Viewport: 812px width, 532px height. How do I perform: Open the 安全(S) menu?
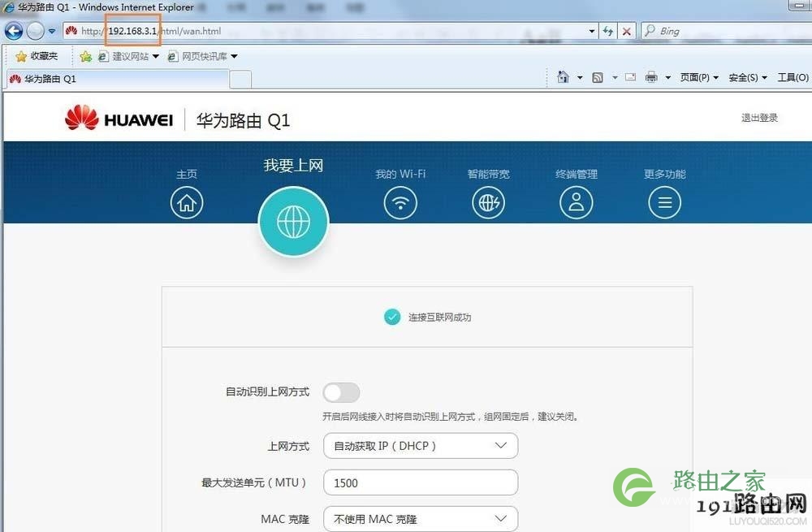pyautogui.click(x=748, y=78)
